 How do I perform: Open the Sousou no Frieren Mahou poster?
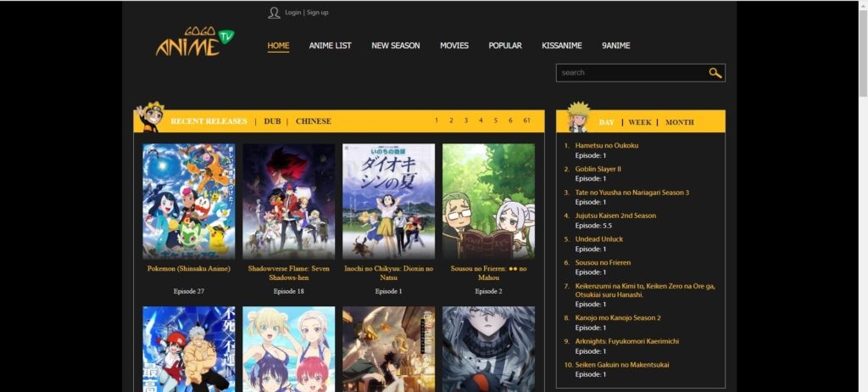click(489, 201)
